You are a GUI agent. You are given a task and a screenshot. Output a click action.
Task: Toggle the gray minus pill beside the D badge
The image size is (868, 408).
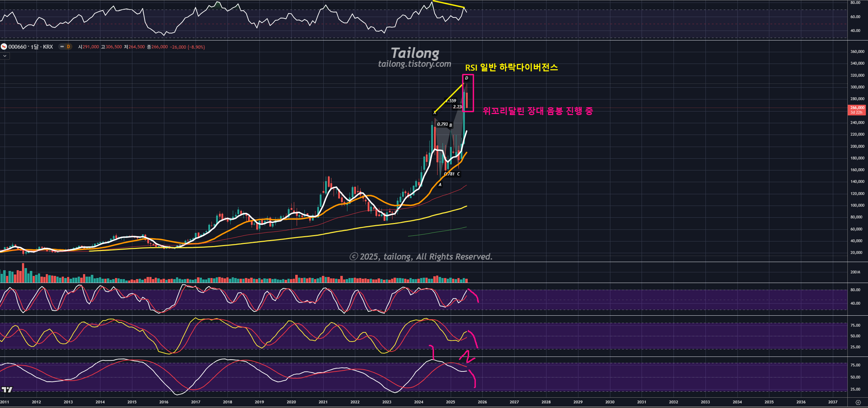[x=62, y=47]
